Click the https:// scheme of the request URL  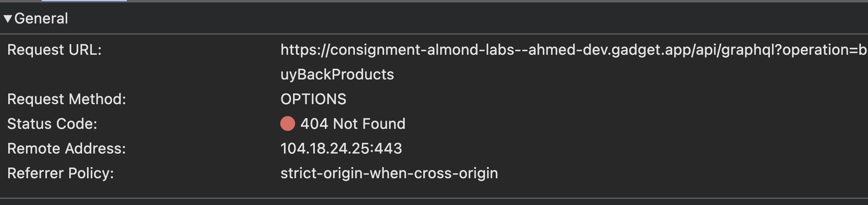305,50
